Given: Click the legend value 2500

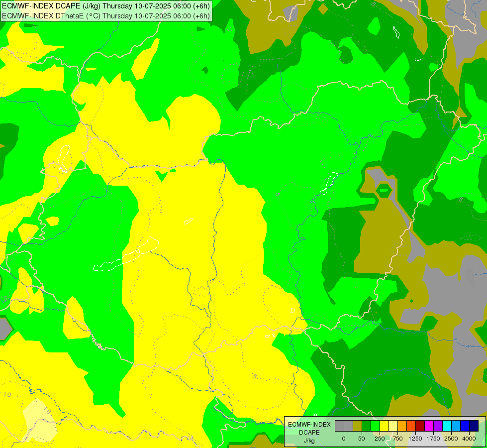Looking at the screenshot, I should coord(451,439).
